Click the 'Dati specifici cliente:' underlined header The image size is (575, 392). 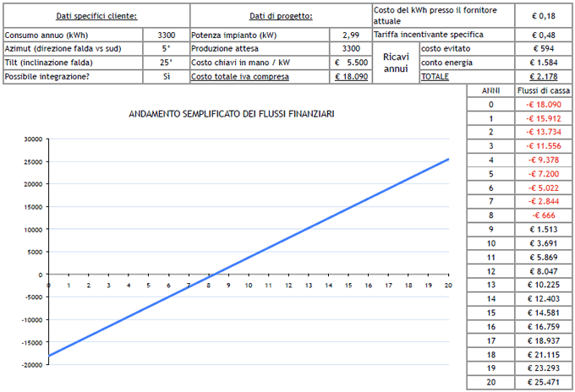(96, 16)
